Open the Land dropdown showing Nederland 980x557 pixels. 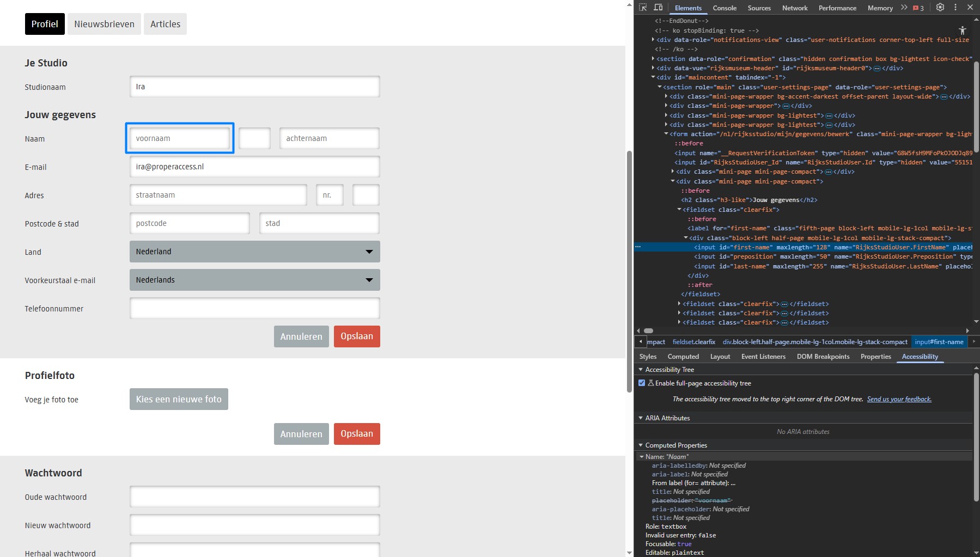(254, 252)
